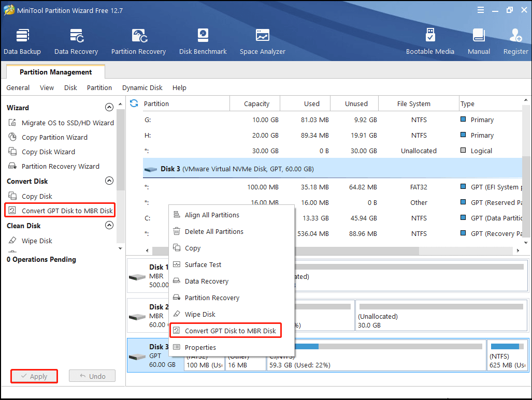Screen dimensions: 532x400
Task: Open the Space Analyzer
Action: pos(262,42)
